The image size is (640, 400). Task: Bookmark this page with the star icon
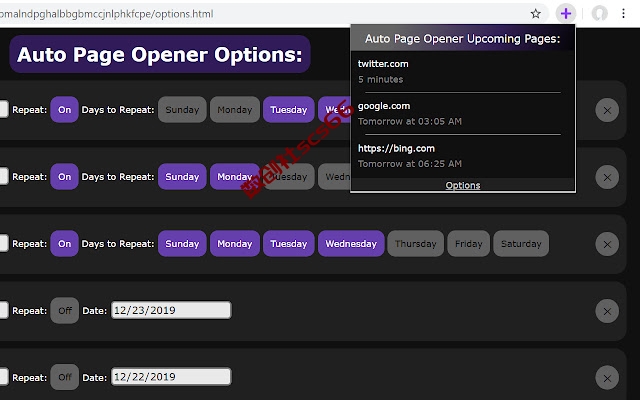(x=536, y=14)
